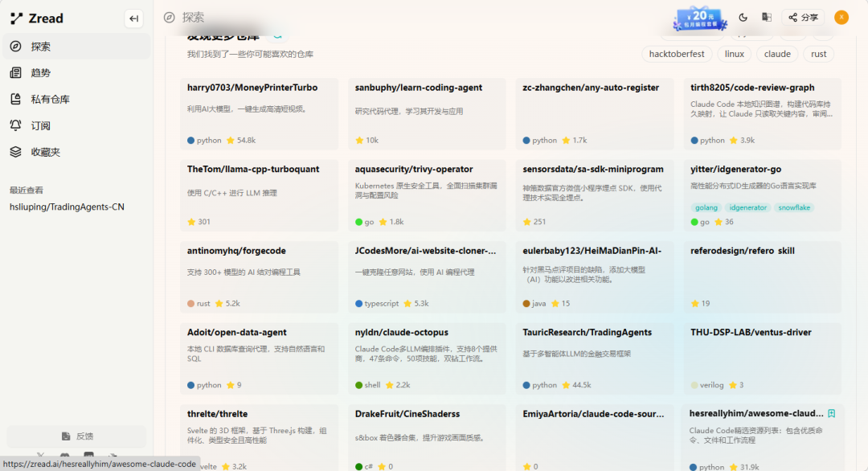
Task: Open the 探索 explore page in sidebar
Action: tap(76, 47)
